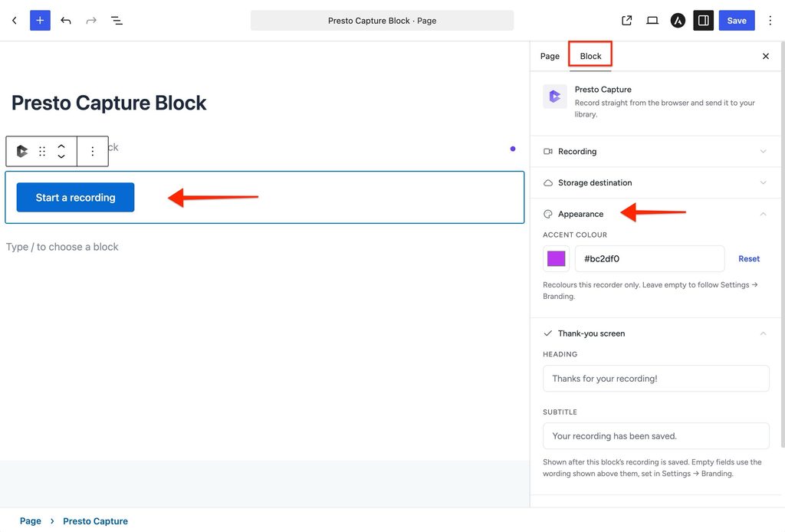Screen dimensions: 785x532
Task: Open the document overview list icon
Action: pos(117,21)
